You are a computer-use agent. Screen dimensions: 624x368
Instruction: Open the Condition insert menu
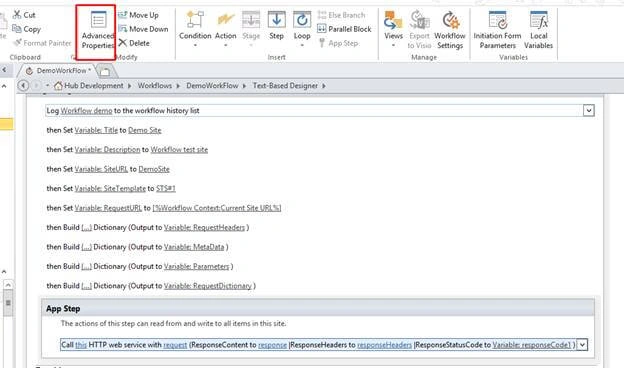pyautogui.click(x=195, y=29)
